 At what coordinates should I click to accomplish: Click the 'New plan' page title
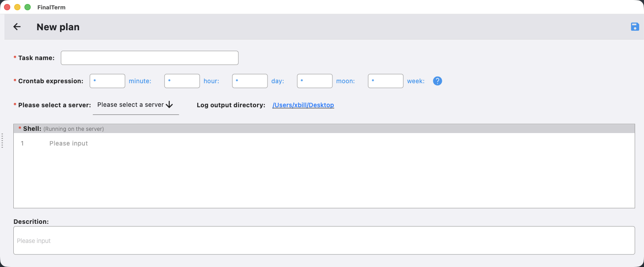click(x=58, y=27)
